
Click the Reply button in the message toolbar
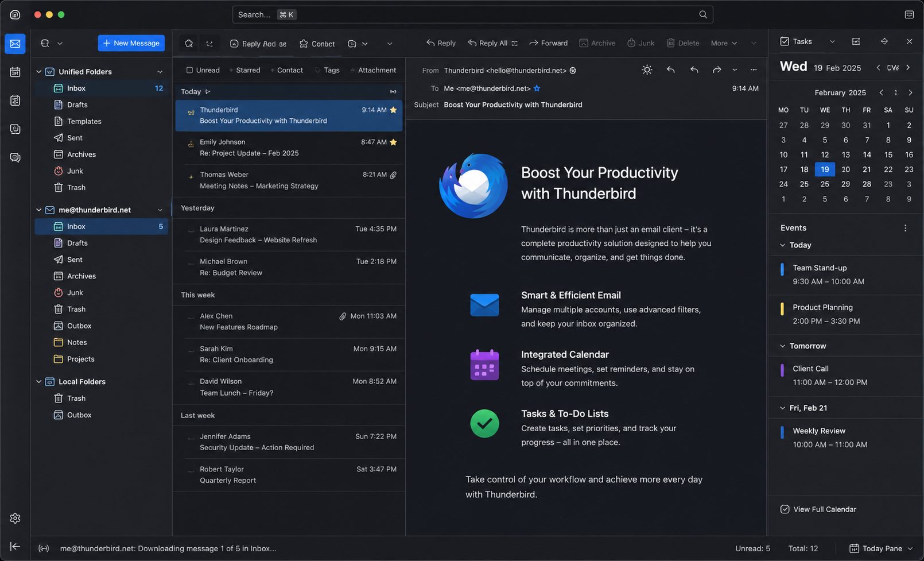[x=441, y=43]
